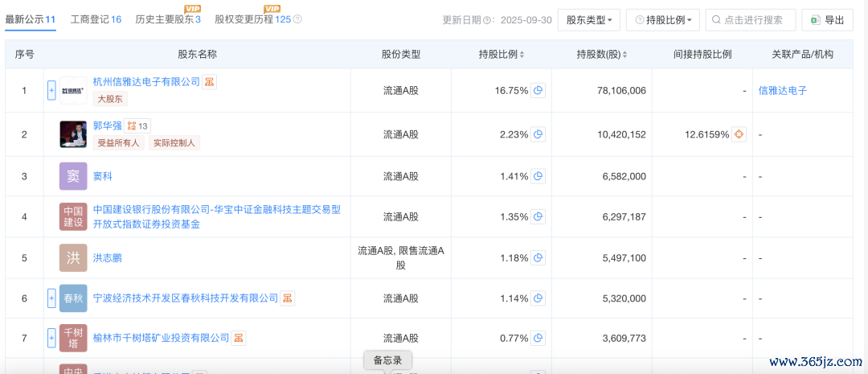The image size is (868, 374).
Task: Click the update date 2025-09-30
Action: coord(526,20)
